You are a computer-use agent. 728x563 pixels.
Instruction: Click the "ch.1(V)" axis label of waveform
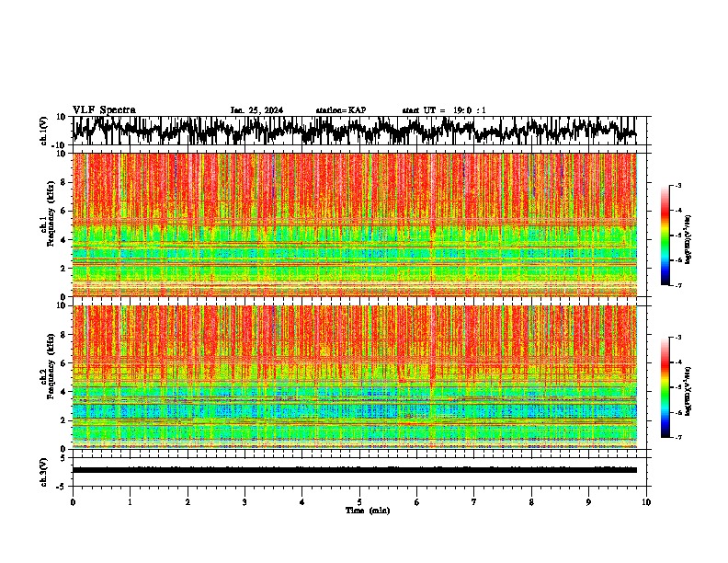pyautogui.click(x=44, y=131)
